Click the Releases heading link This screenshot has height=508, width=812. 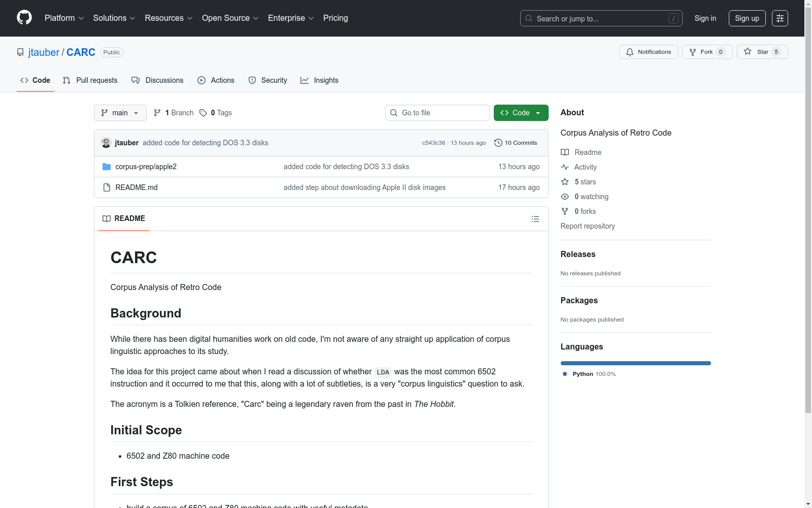click(x=578, y=254)
